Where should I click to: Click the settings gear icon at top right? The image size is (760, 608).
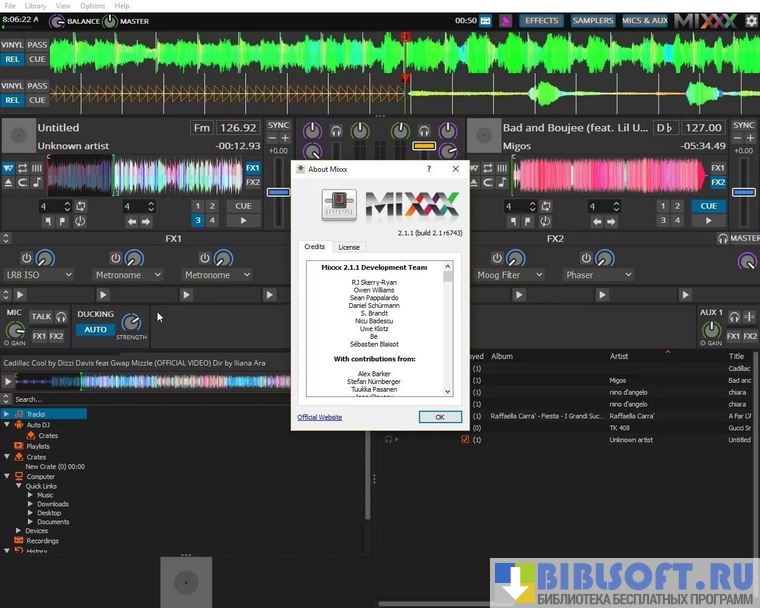click(x=750, y=20)
